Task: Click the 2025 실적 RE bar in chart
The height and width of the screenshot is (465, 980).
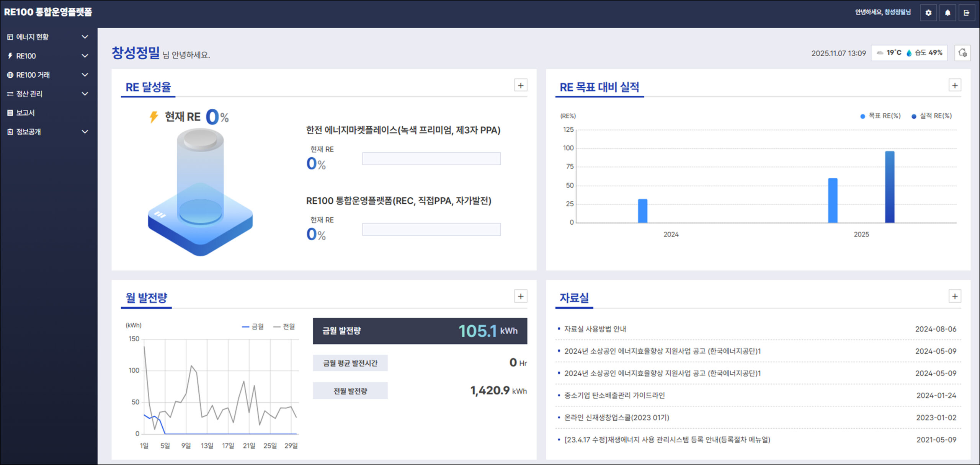Action: [889, 187]
